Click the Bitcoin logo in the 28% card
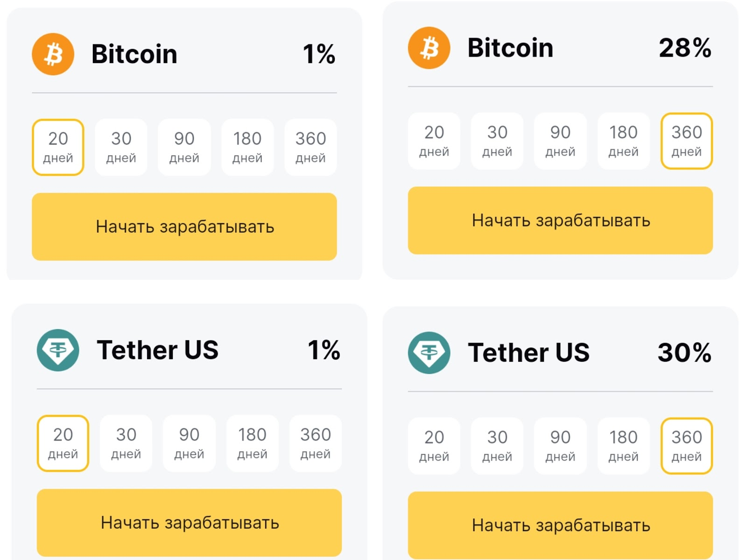Screen dimensions: 747x560 click(429, 48)
